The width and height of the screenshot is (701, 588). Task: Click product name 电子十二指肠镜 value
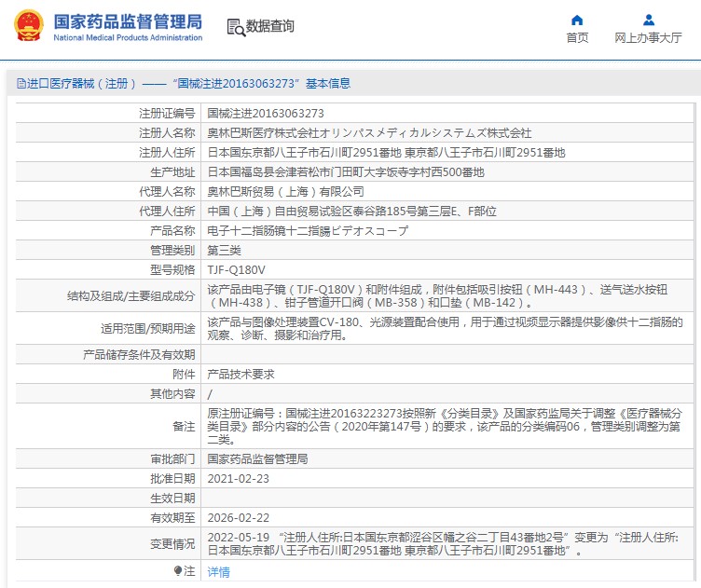tap(308, 231)
